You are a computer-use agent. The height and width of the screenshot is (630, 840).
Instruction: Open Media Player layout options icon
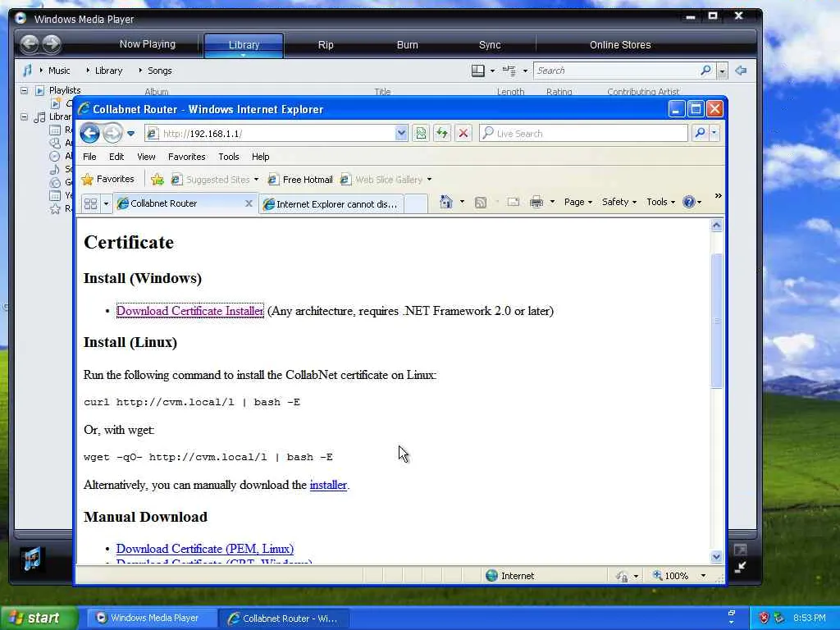478,71
